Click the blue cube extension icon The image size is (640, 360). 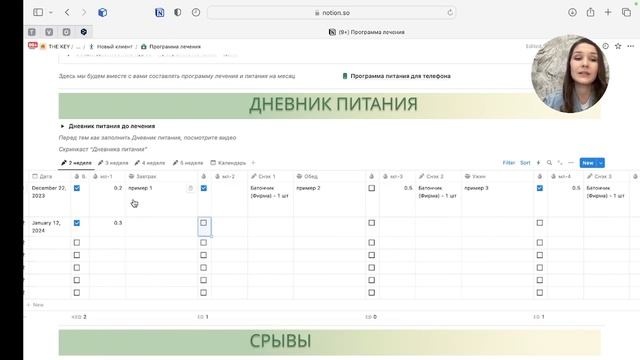tap(102, 13)
